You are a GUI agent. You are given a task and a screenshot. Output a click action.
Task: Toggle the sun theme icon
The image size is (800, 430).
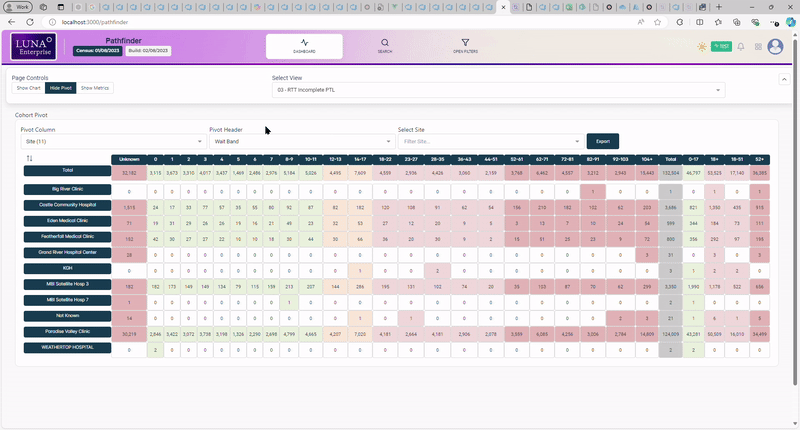702,47
